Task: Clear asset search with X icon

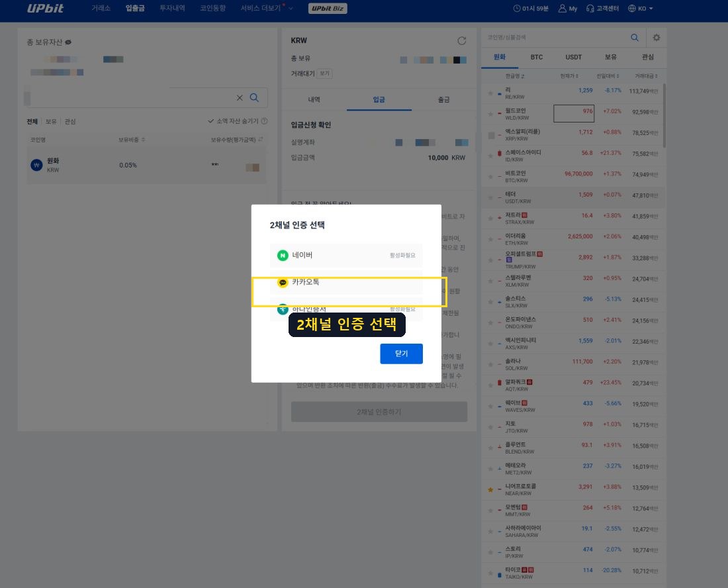Action: pos(240,97)
